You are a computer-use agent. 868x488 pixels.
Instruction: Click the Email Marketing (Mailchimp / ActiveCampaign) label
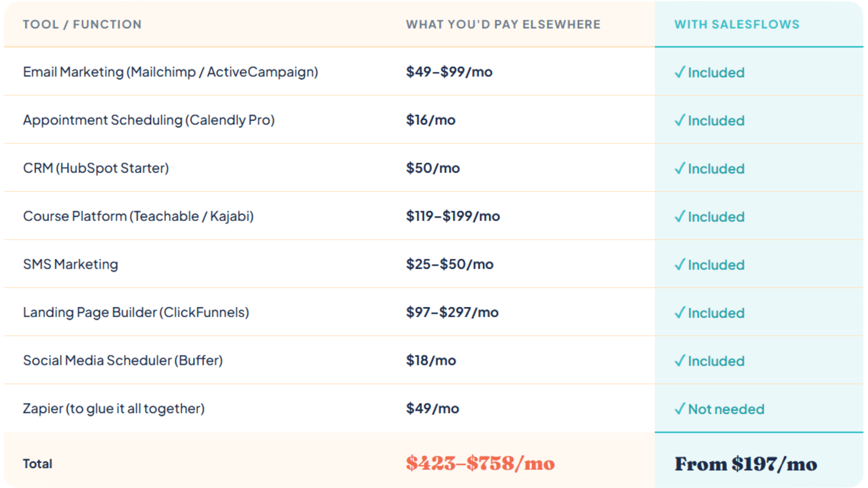pos(170,72)
